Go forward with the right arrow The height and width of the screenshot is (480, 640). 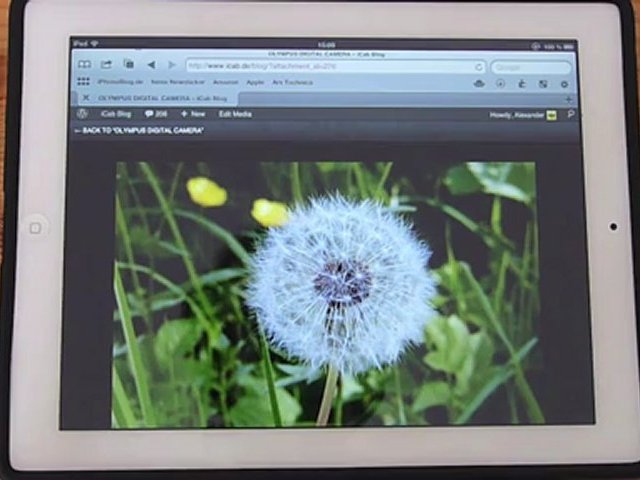pyautogui.click(x=170, y=65)
